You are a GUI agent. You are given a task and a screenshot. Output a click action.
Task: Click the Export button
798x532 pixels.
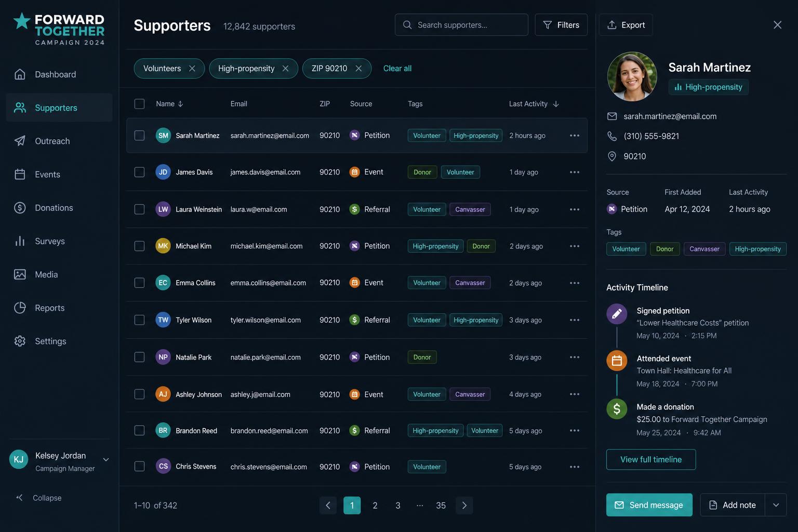pyautogui.click(x=626, y=25)
